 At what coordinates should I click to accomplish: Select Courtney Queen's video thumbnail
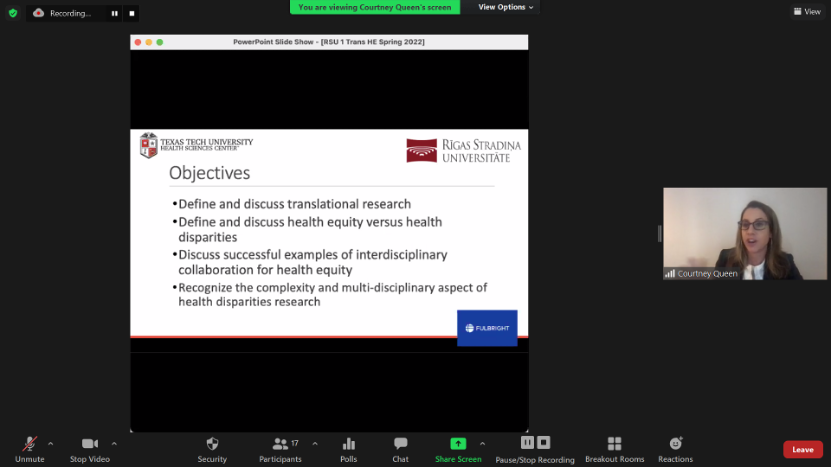745,233
